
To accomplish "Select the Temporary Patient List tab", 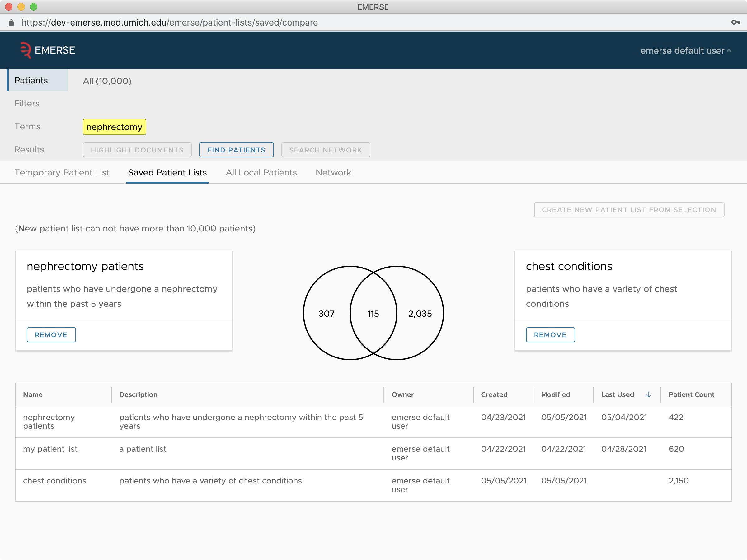I will click(62, 172).
